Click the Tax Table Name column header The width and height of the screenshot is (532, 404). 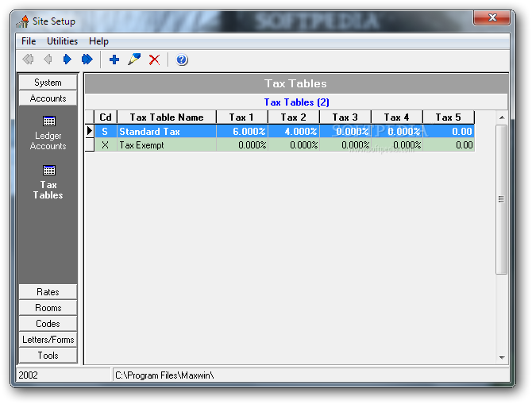(167, 117)
